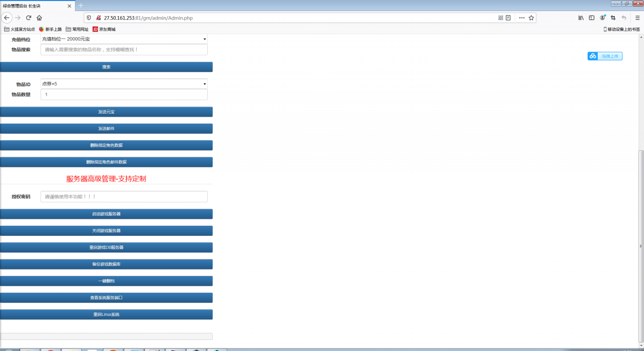Viewport: 644px width, 351px height.
Task: Open the 京东商城 bookmark
Action: (104, 29)
